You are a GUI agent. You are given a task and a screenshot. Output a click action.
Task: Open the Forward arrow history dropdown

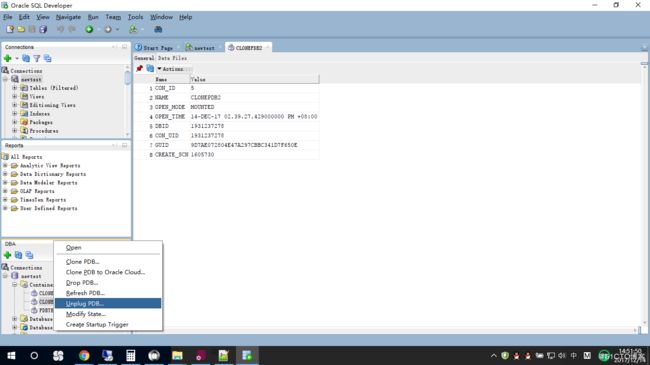(x=118, y=30)
